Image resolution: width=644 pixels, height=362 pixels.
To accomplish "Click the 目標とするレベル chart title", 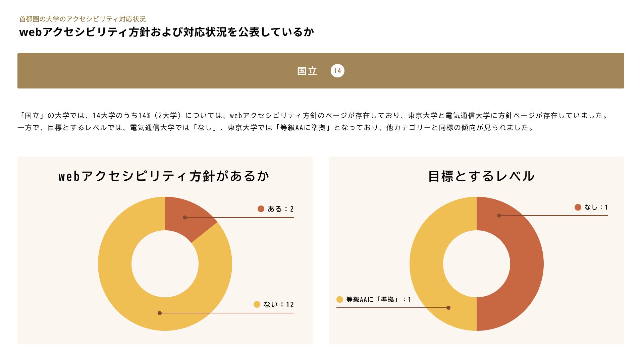I will tap(481, 176).
